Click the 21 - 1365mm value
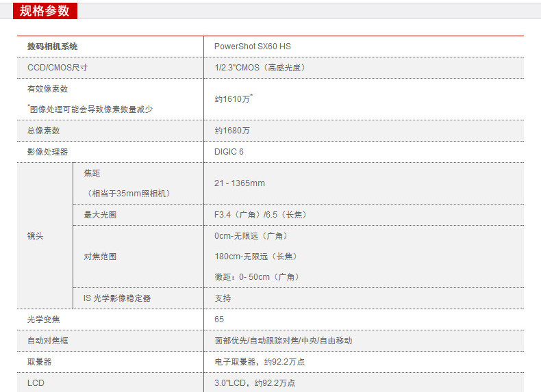 pyautogui.click(x=240, y=183)
